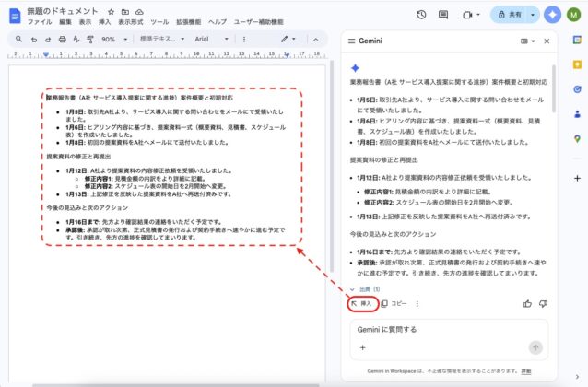The height and width of the screenshot is (387, 588).
Task: Open the paragraph style dropdown
Action: [162, 39]
